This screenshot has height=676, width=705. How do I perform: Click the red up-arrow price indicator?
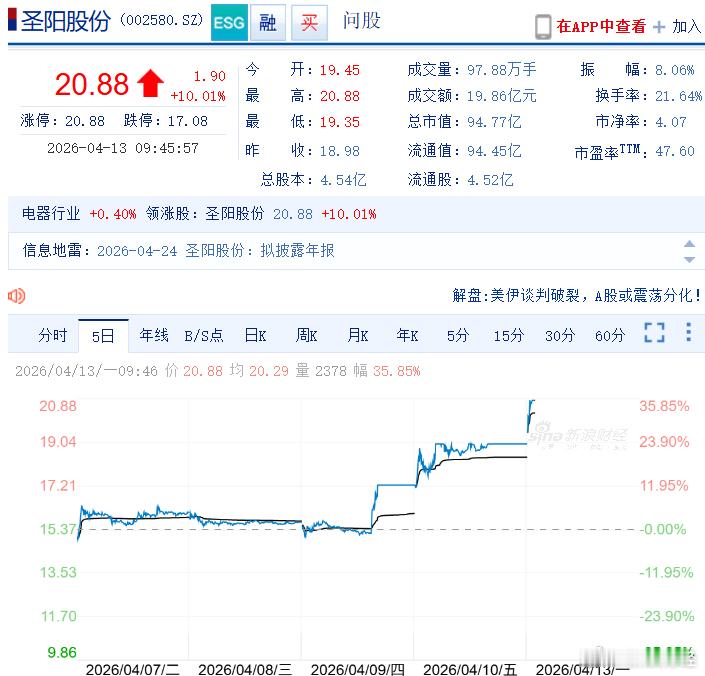(150, 83)
